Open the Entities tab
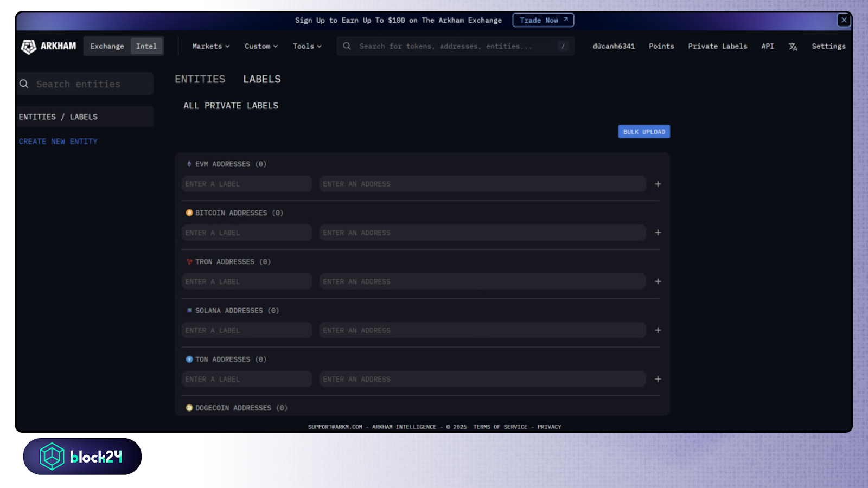868x488 pixels. (x=200, y=79)
